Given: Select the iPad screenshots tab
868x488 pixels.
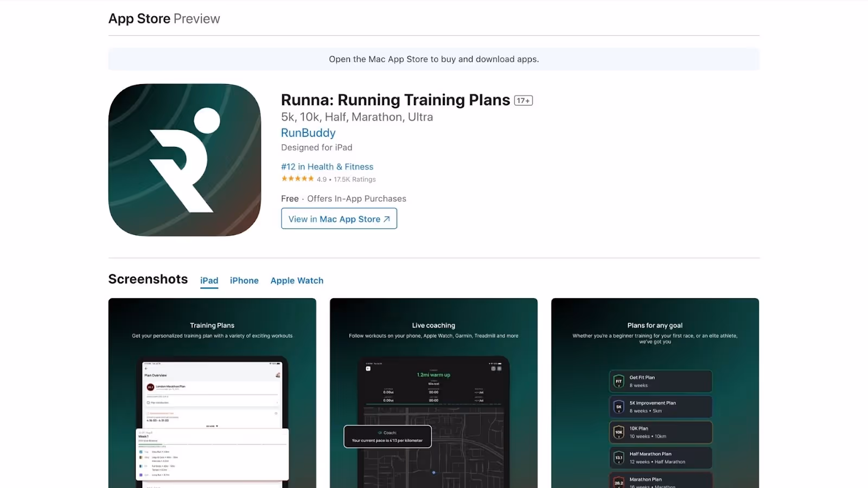Looking at the screenshot, I should 209,280.
